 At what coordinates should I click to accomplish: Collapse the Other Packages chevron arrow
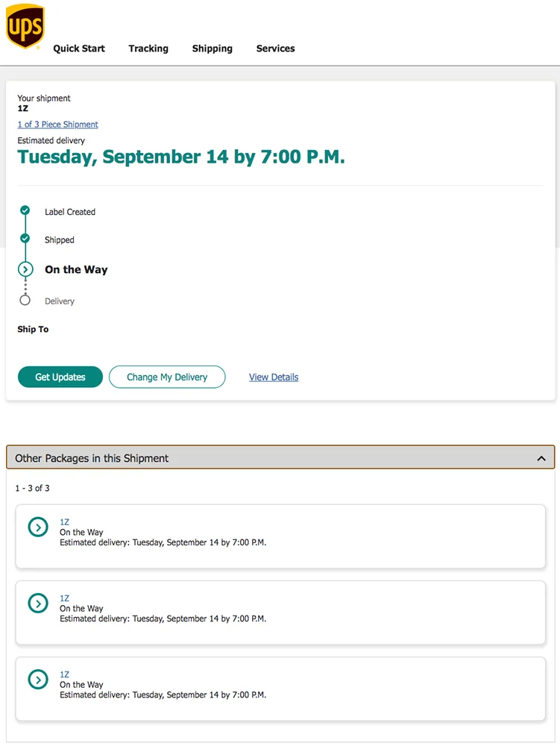coord(541,459)
